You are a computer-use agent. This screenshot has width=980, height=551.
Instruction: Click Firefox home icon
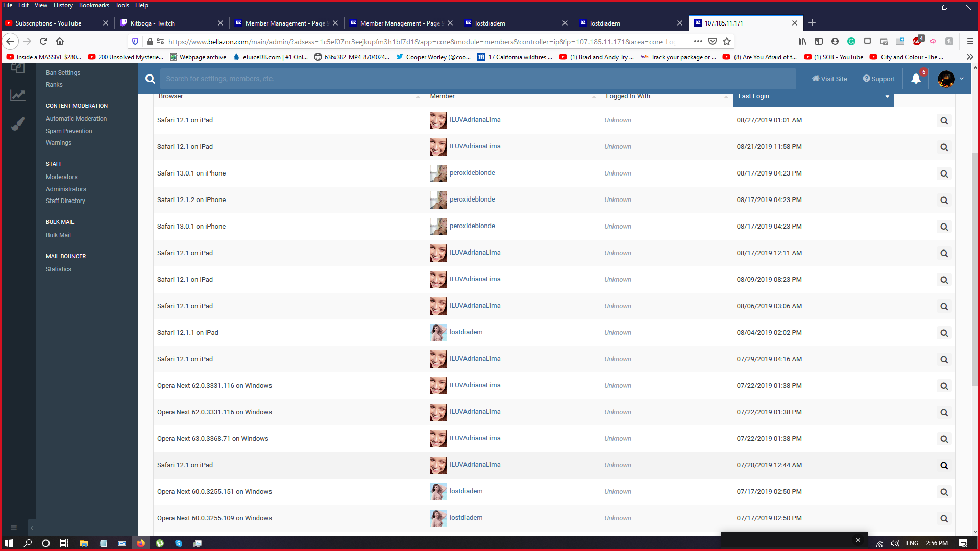(x=60, y=41)
